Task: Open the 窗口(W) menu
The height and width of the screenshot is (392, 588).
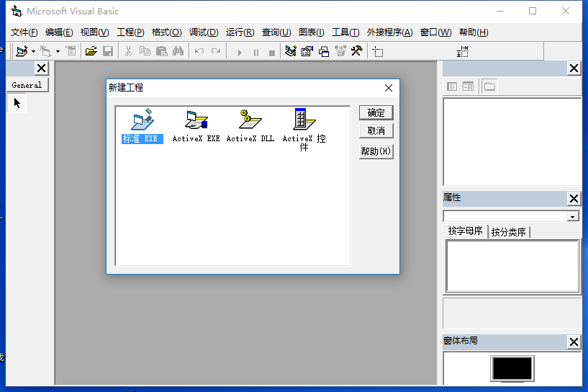Action: pyautogui.click(x=435, y=32)
